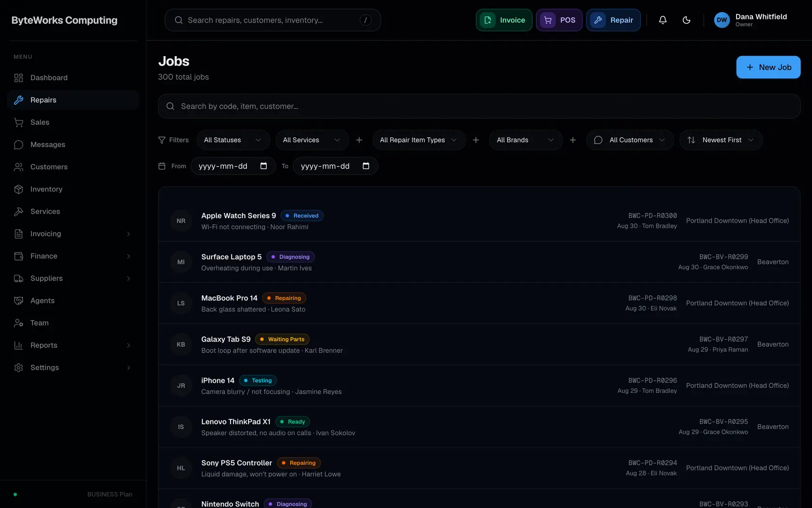Screen dimensions: 812x508
Task: Click the Agents handshake icon
Action: click(x=19, y=300)
